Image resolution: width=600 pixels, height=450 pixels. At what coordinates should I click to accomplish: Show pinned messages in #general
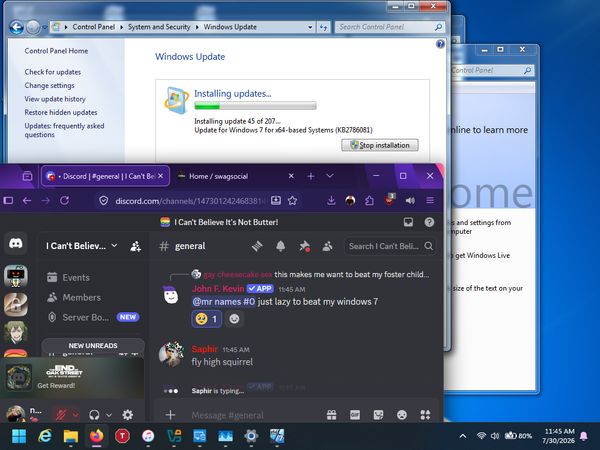pyautogui.click(x=305, y=246)
